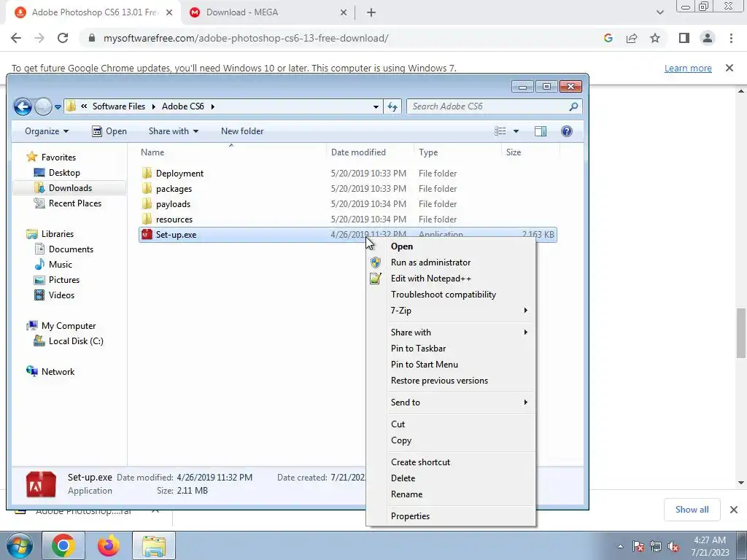Select Downloads in Favorites

coord(70,188)
